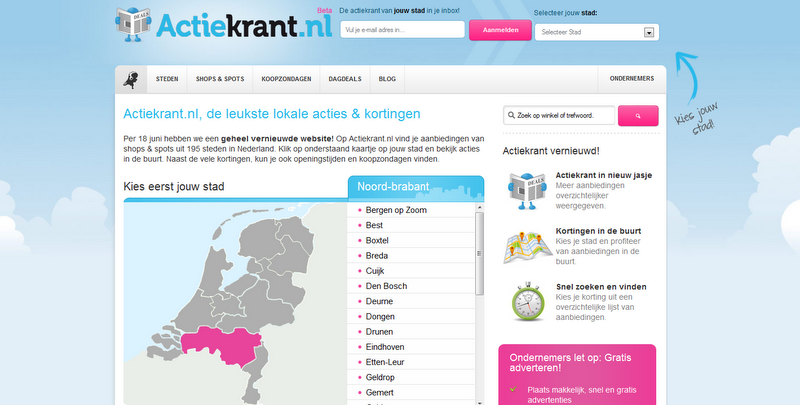Screen dimensions: 800x405
Task: Click 'Actiekrant in nieuw jasje' heading
Action: click(x=604, y=175)
